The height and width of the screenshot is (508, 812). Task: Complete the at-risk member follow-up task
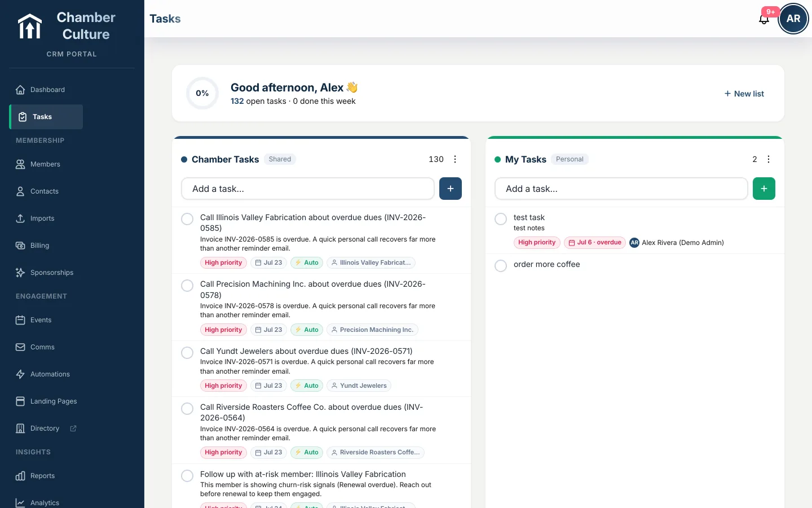187,476
